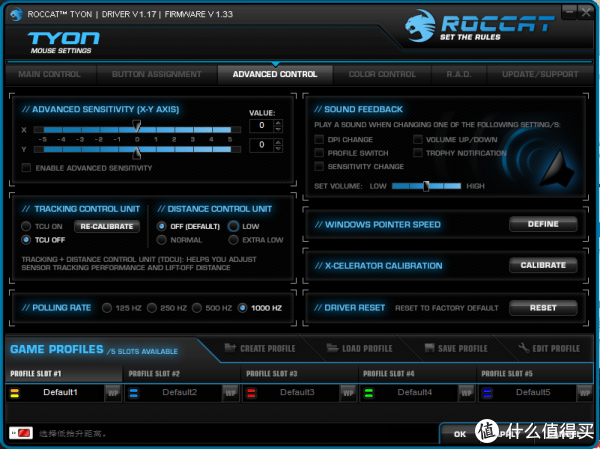The width and height of the screenshot is (600, 449).
Task: Click the red color icon for Default3 profile
Action: click(251, 393)
